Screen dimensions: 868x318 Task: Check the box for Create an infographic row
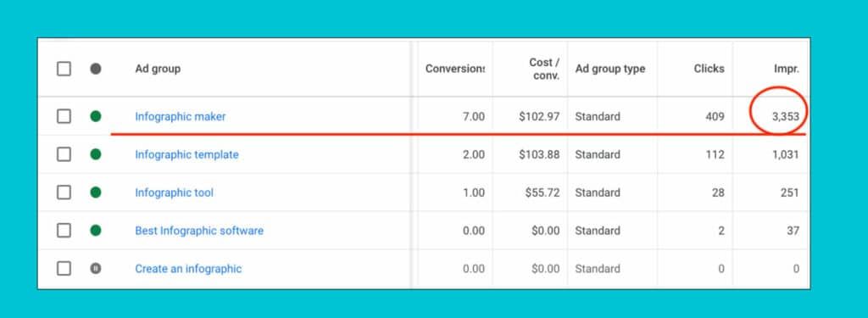click(x=64, y=269)
